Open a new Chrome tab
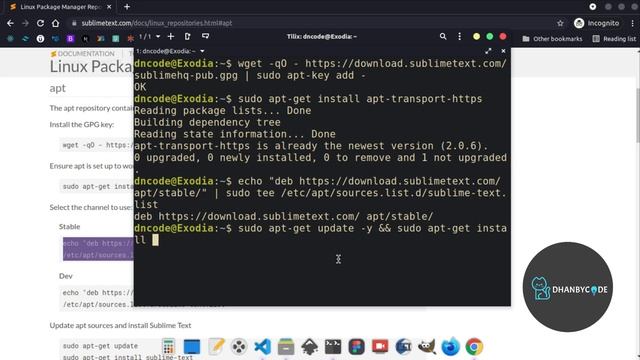 (x=127, y=7)
